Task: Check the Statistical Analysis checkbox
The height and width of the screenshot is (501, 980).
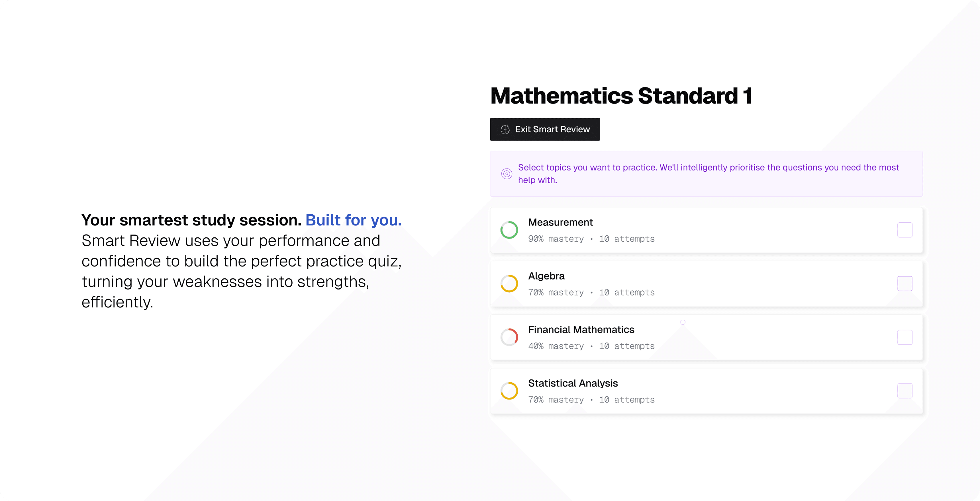Action: pos(905,391)
